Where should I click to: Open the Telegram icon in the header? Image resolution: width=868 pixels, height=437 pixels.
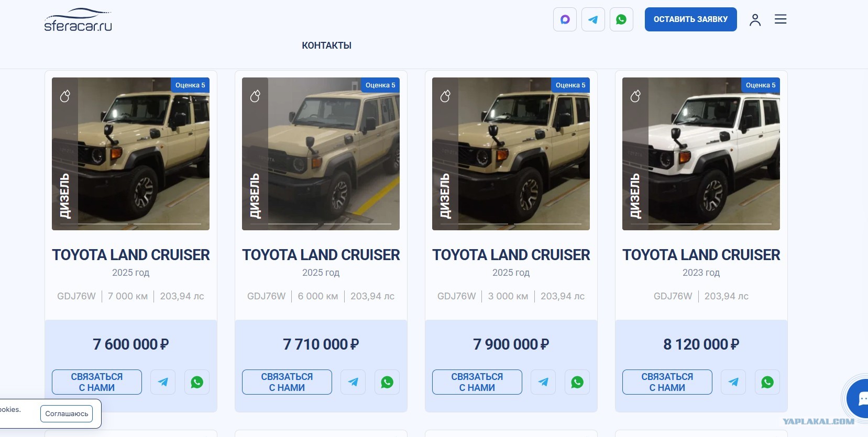point(593,19)
